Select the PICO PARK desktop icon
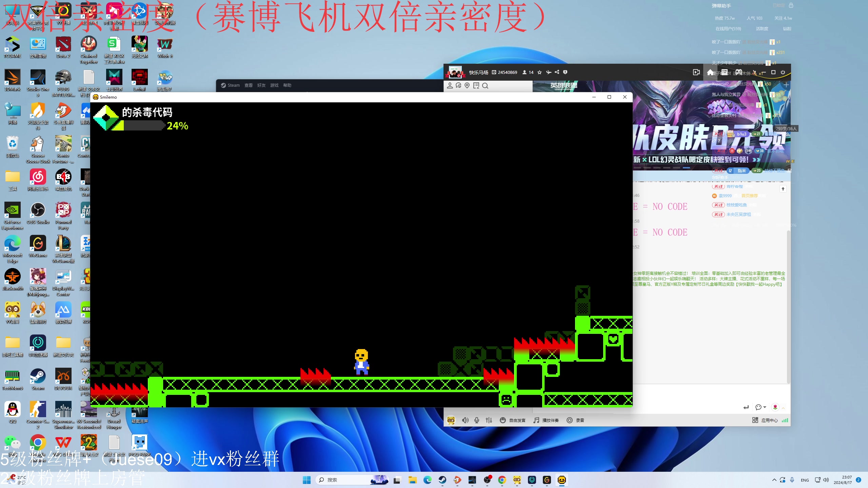The height and width of the screenshot is (488, 868). click(140, 446)
